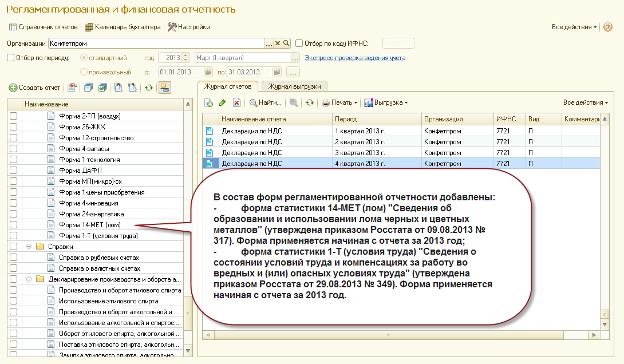
Task: Click the check-all icon in the left toolbar
Action: tap(102, 88)
